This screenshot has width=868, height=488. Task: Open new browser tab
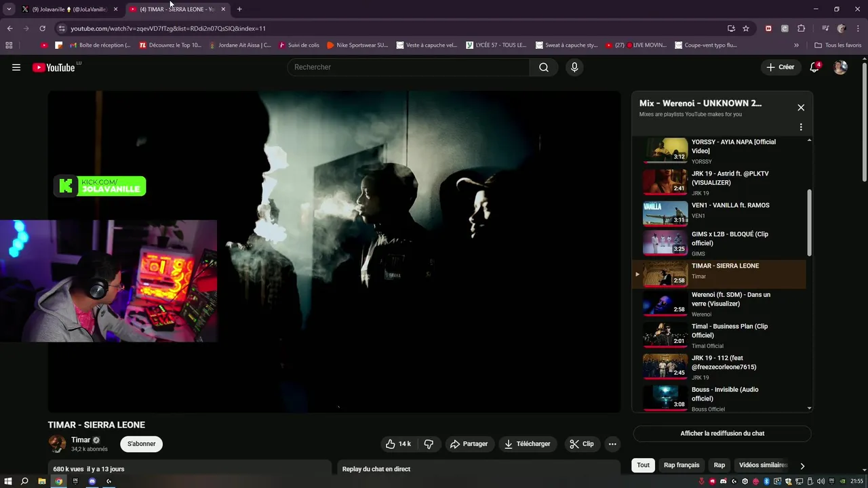click(x=239, y=9)
